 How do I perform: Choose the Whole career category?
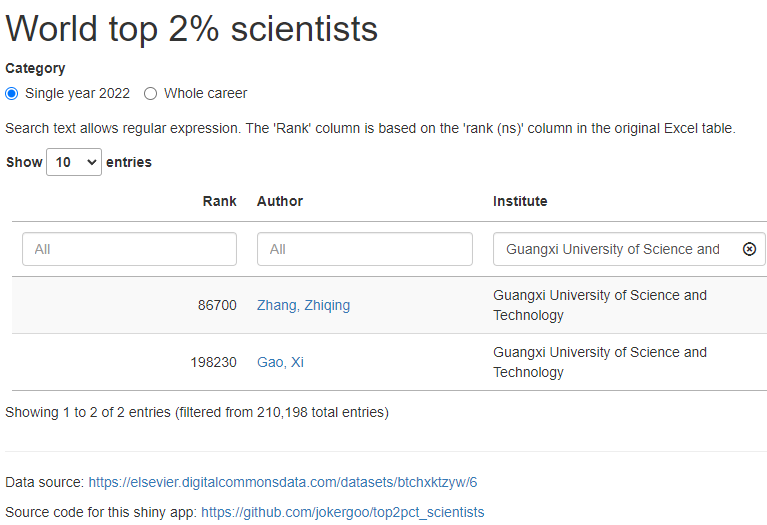click(151, 93)
